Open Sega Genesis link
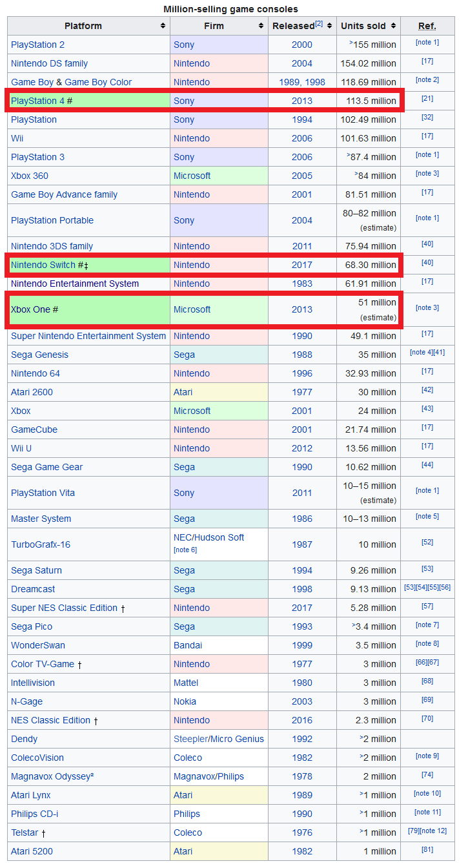 [x=39, y=355]
